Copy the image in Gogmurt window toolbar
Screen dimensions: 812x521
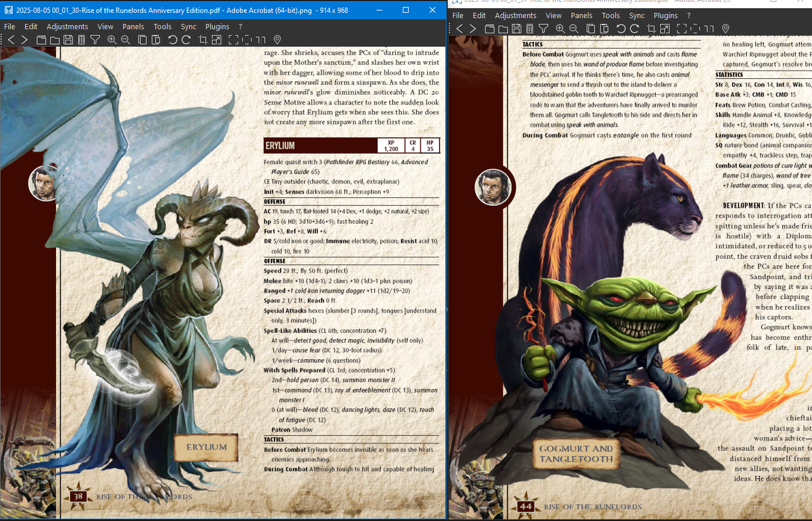click(591, 29)
